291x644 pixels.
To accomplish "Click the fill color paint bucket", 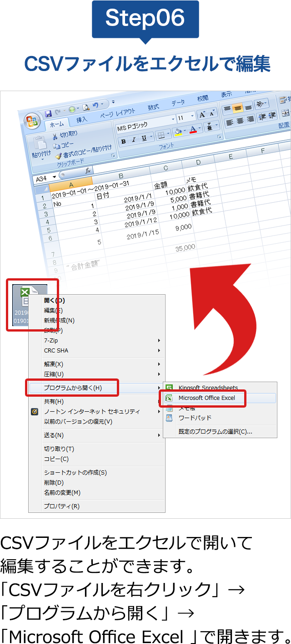I will (x=178, y=132).
